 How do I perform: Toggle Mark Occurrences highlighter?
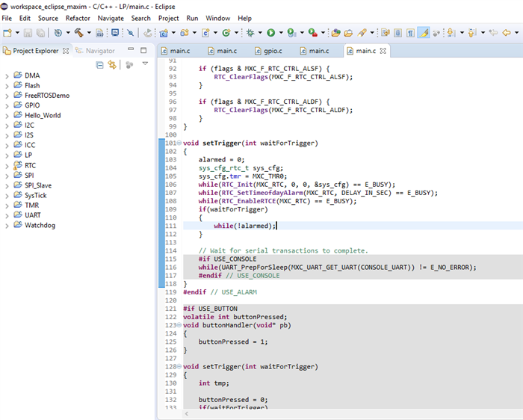[x=424, y=33]
